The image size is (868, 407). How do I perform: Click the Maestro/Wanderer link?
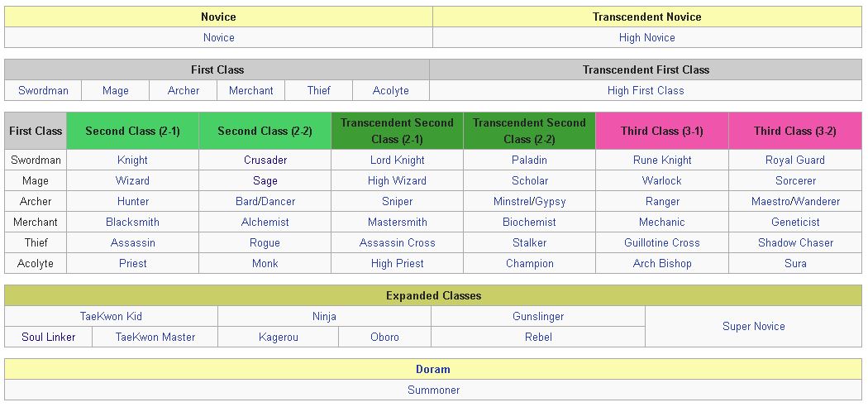click(794, 201)
